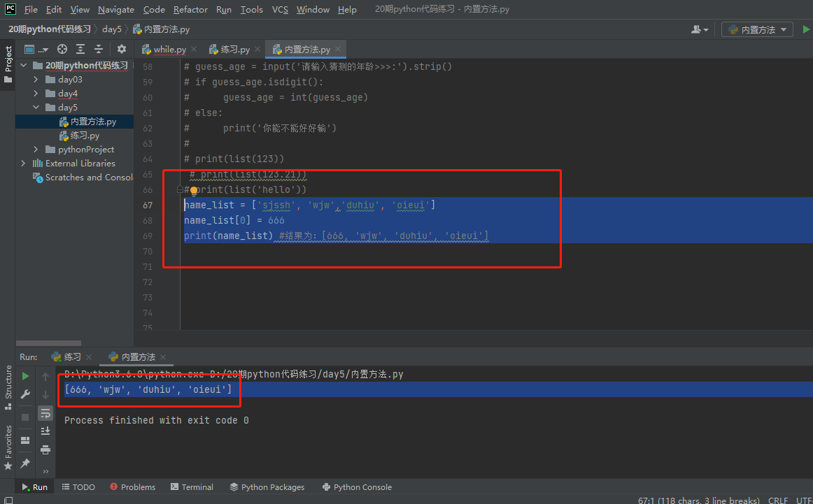
Task: Open Project panel settings gear
Action: tap(122, 49)
